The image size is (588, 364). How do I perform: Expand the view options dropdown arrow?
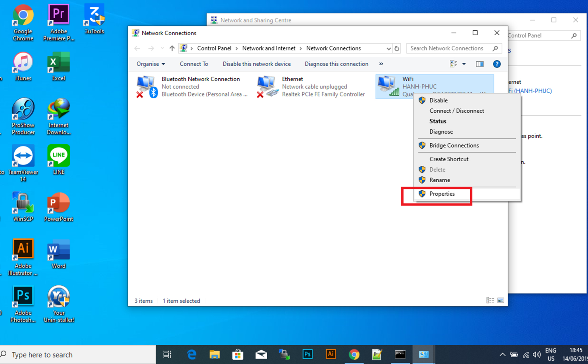tap(463, 64)
